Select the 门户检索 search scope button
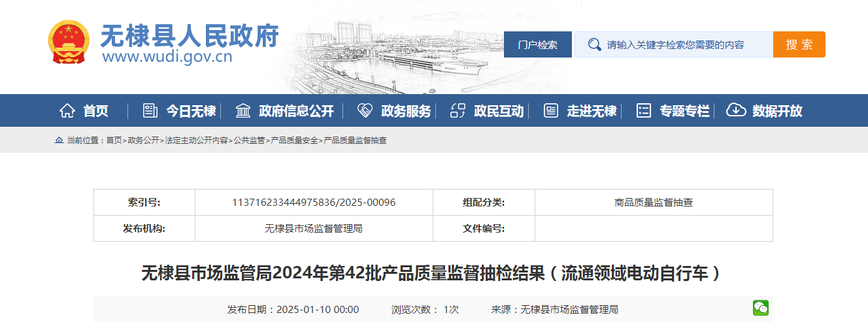The width and height of the screenshot is (868, 330). (x=537, y=44)
